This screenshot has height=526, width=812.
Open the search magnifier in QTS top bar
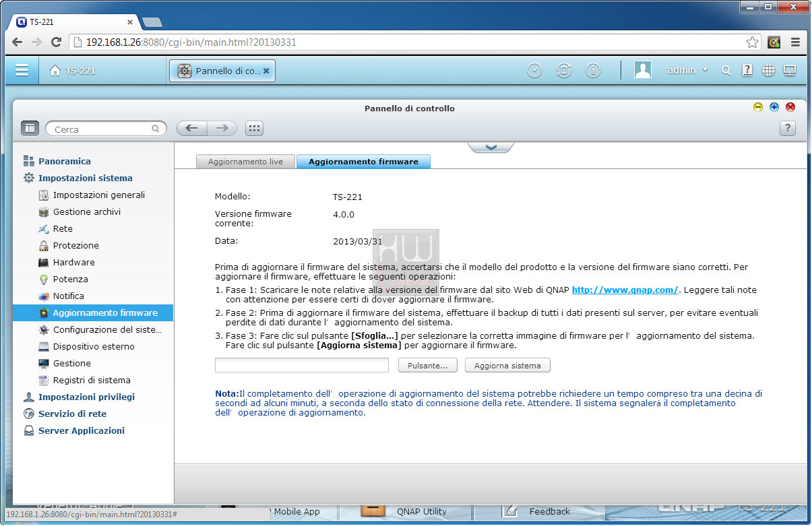pyautogui.click(x=726, y=70)
